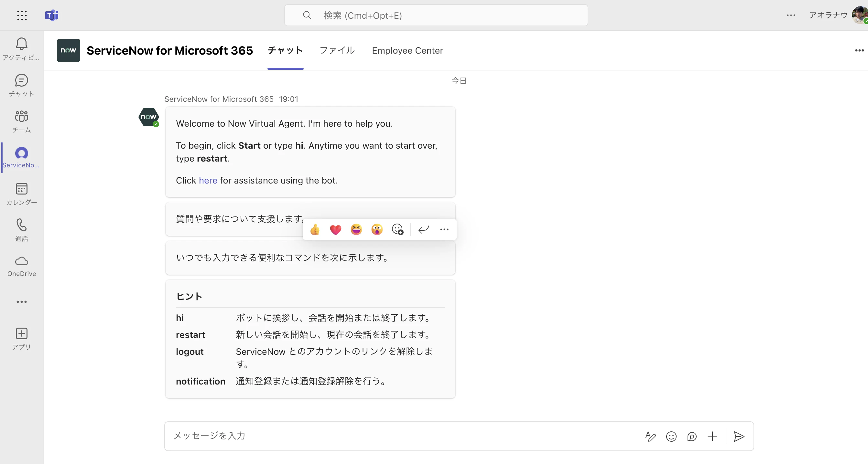Click the 今日 date separator label
868x464 pixels.
(x=459, y=81)
